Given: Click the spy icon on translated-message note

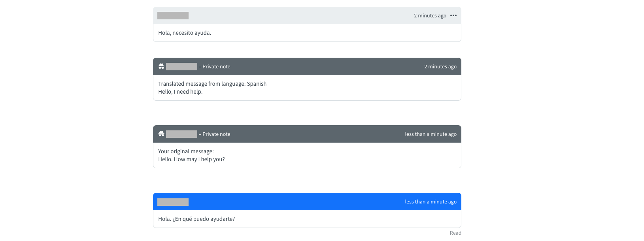Looking at the screenshot, I should [161, 66].
